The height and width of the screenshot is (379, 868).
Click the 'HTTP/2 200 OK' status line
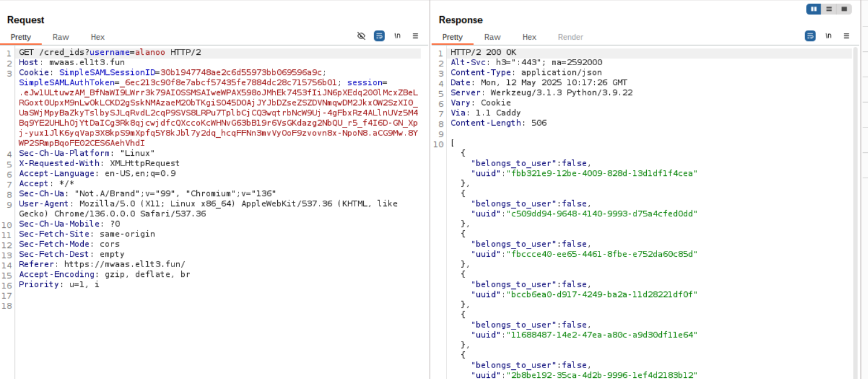tap(483, 52)
